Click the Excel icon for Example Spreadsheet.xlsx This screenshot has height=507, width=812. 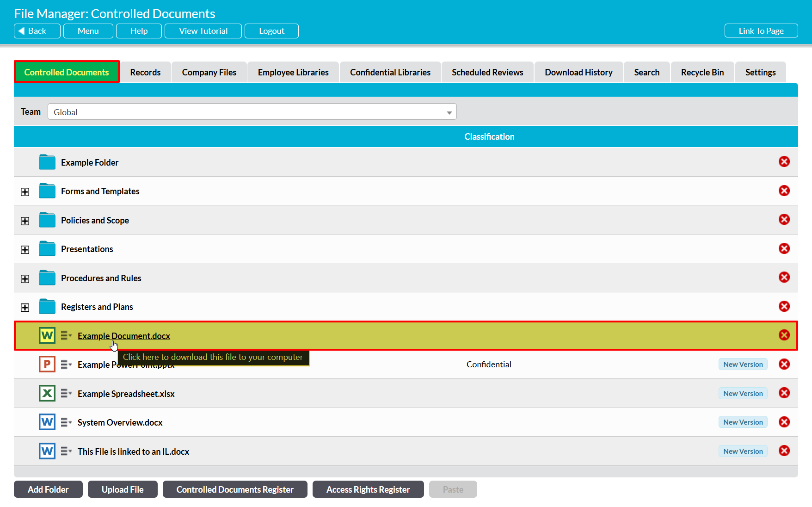click(x=47, y=393)
